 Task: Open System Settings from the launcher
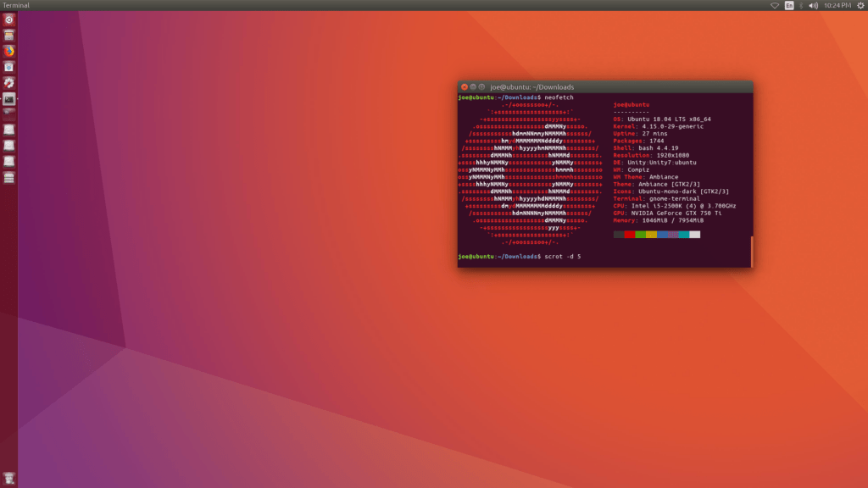pos(8,83)
